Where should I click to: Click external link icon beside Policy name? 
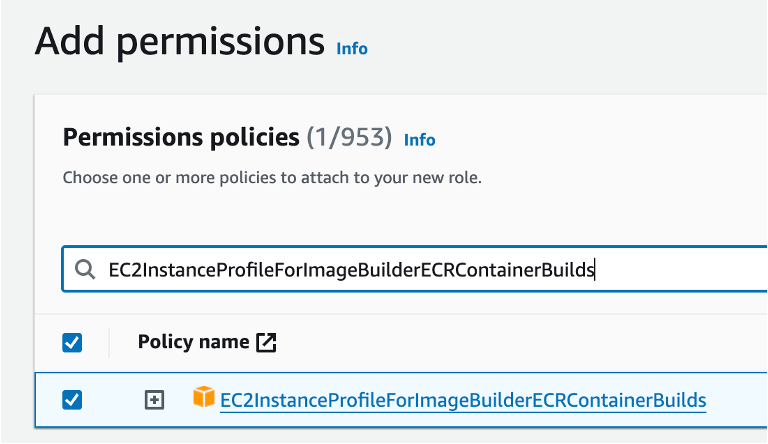pyautogui.click(x=266, y=342)
